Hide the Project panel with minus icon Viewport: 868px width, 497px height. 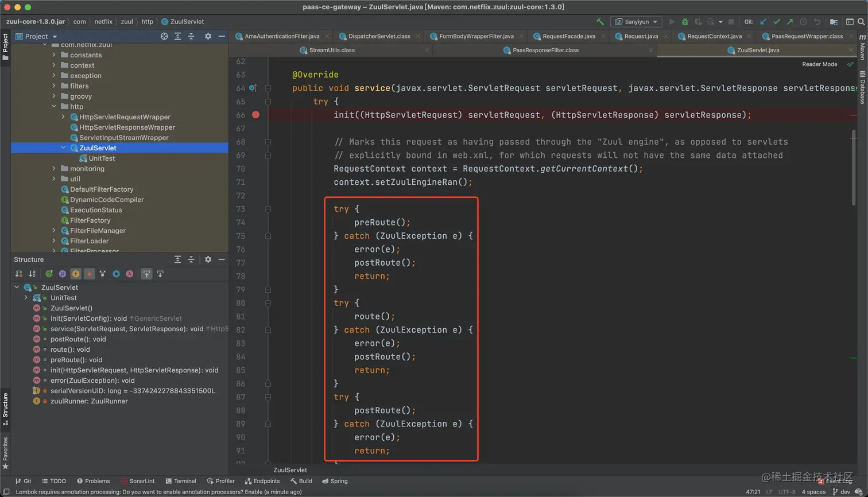coord(222,36)
